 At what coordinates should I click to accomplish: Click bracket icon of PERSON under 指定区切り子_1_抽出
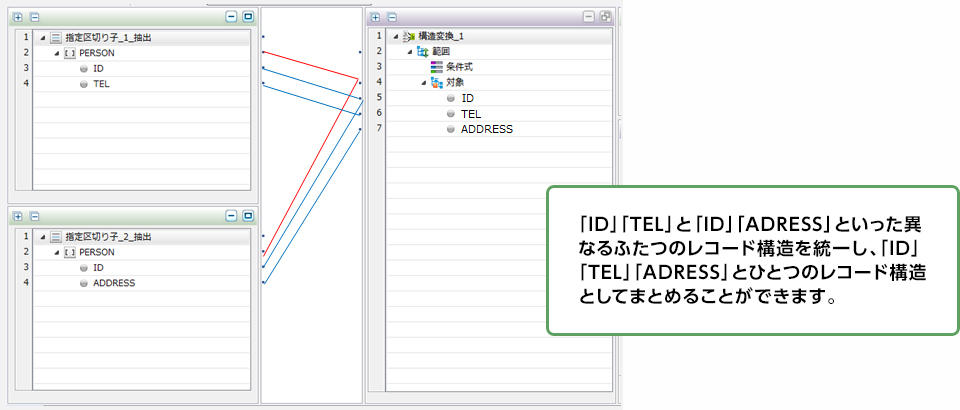click(x=70, y=53)
